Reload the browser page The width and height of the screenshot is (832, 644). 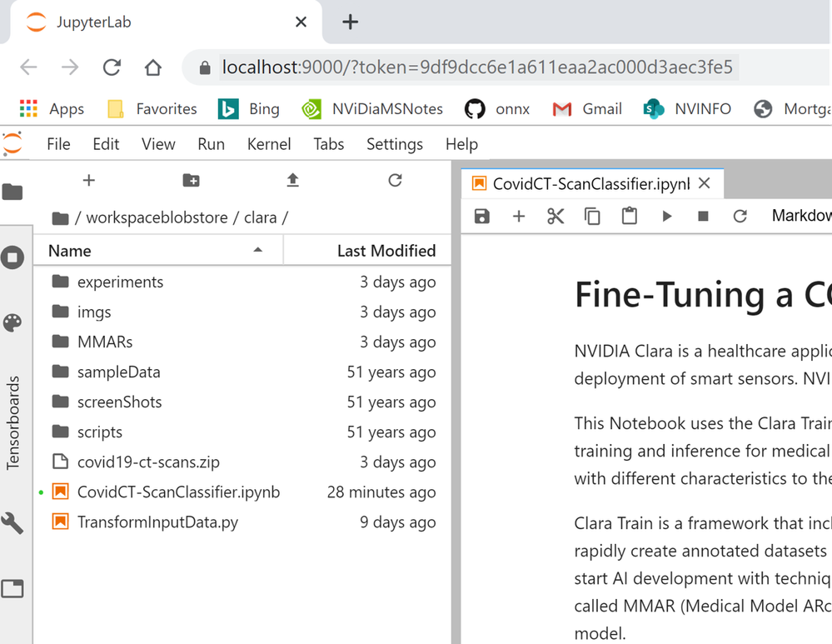[112, 67]
